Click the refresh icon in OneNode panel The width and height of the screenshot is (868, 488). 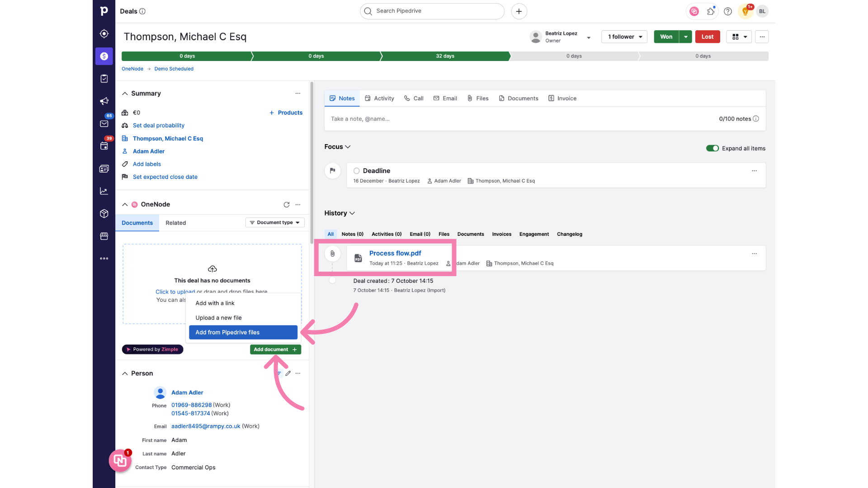point(287,204)
